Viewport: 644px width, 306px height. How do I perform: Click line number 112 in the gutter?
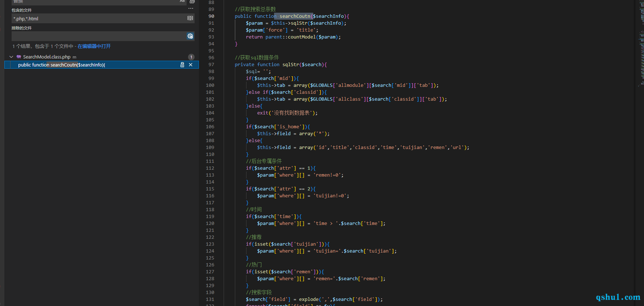click(x=210, y=168)
